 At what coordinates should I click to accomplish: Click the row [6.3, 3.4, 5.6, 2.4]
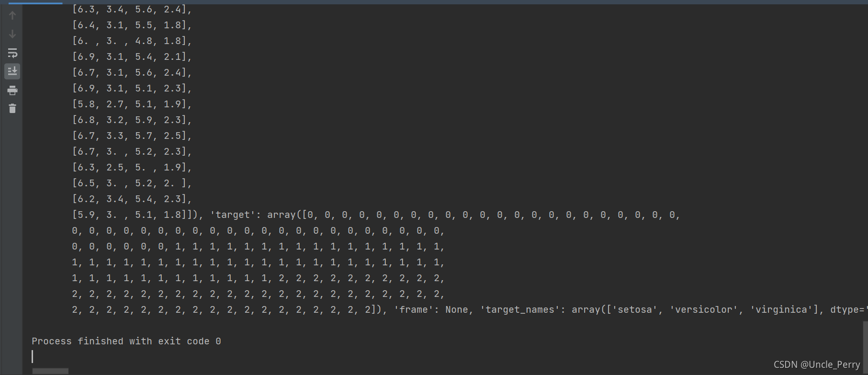point(132,9)
